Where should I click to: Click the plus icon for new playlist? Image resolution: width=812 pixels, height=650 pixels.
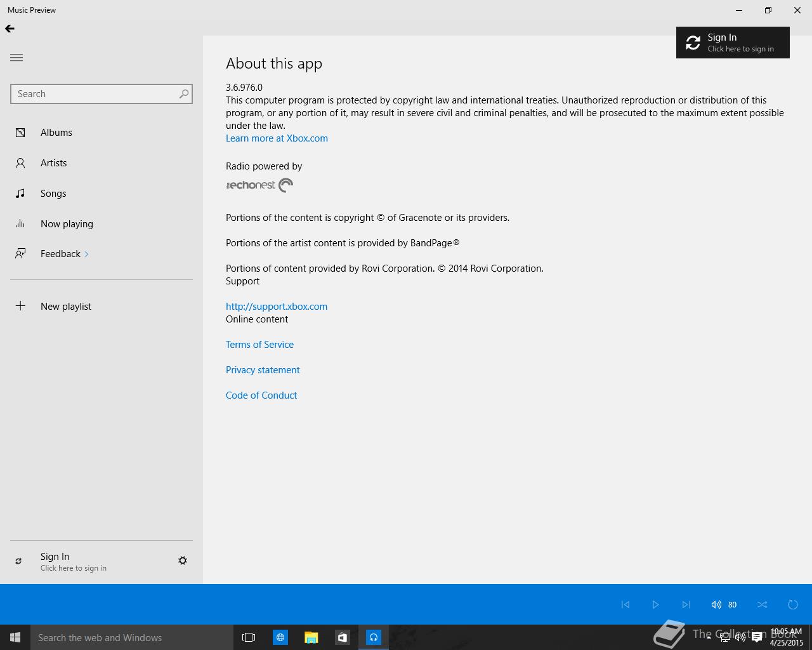click(x=20, y=306)
